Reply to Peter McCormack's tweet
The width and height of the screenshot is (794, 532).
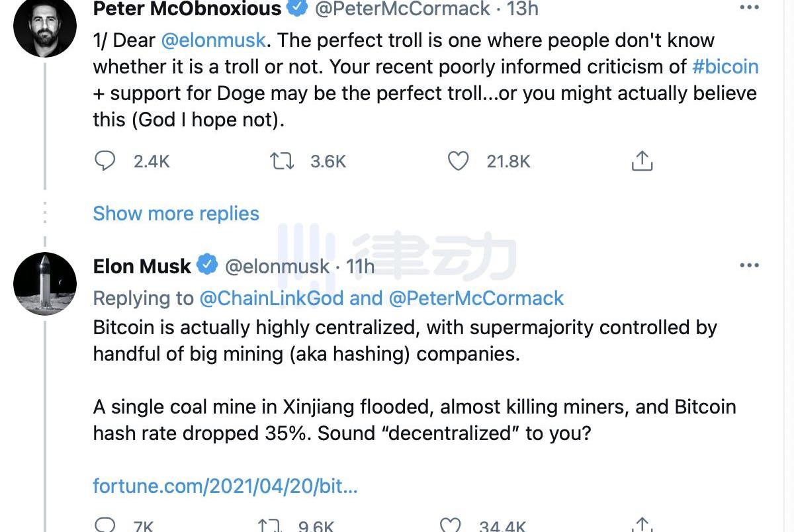pyautogui.click(x=105, y=161)
